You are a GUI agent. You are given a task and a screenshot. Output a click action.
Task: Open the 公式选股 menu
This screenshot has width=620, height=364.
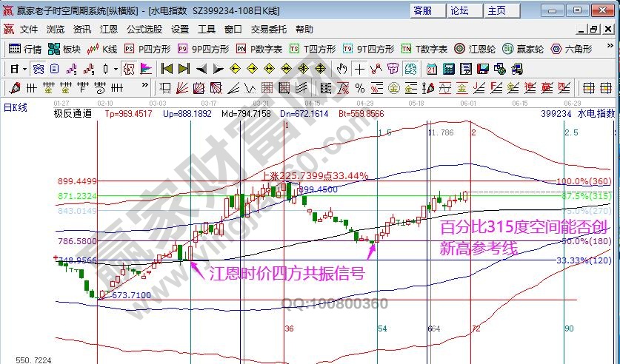(144, 30)
